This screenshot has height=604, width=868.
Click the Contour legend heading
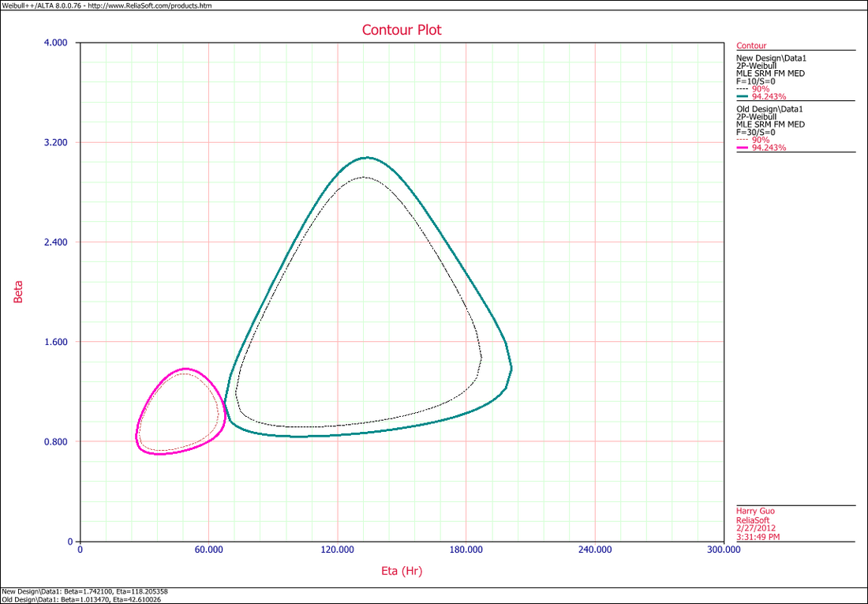[750, 46]
